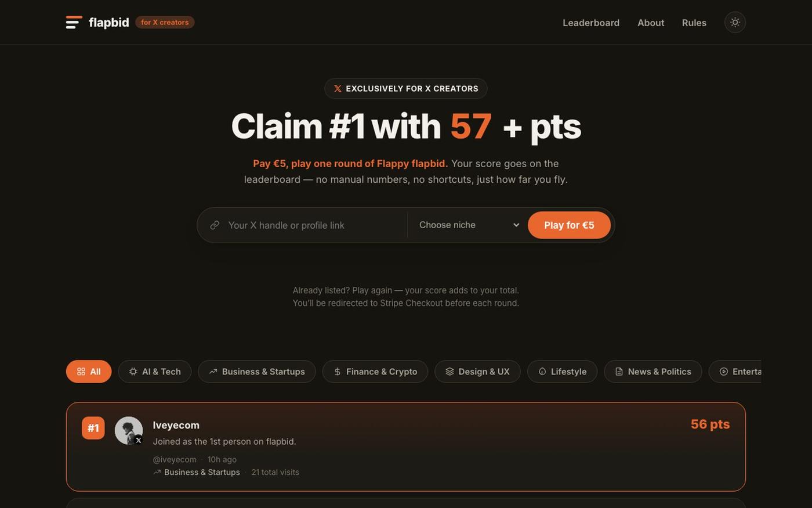This screenshot has height=508, width=812.
Task: Open the Leaderboard nav link
Action: coord(591,23)
